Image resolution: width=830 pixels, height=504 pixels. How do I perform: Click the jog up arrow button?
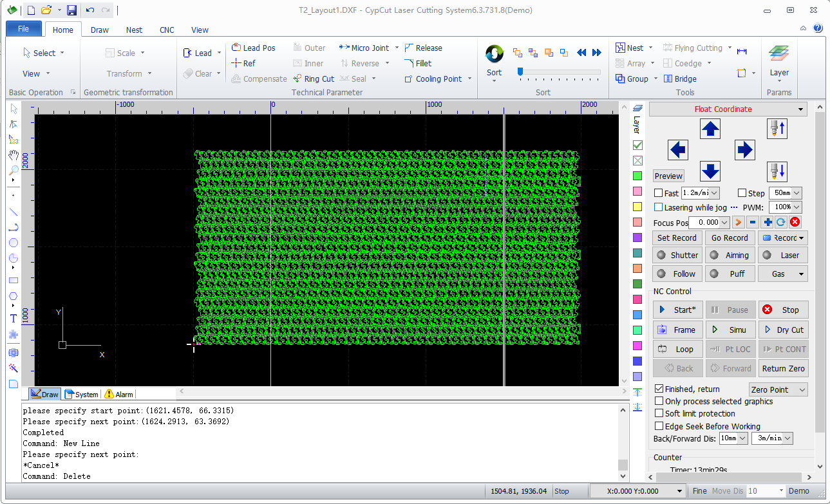(x=710, y=129)
